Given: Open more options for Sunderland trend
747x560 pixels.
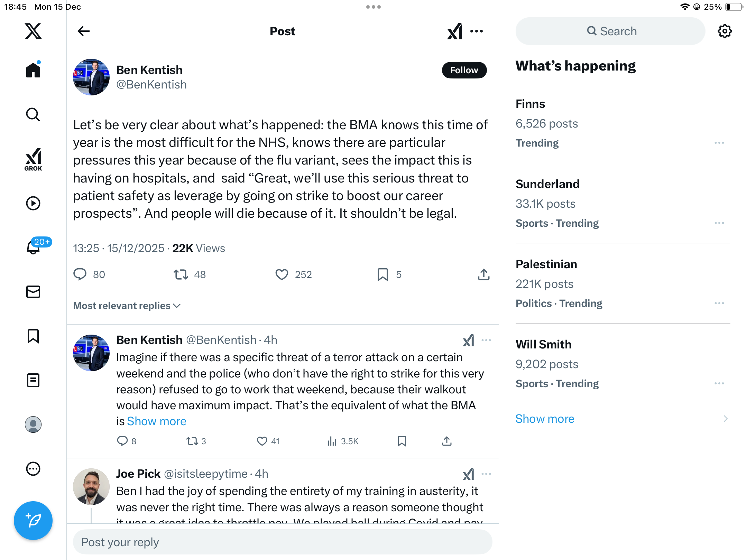Looking at the screenshot, I should click(719, 223).
